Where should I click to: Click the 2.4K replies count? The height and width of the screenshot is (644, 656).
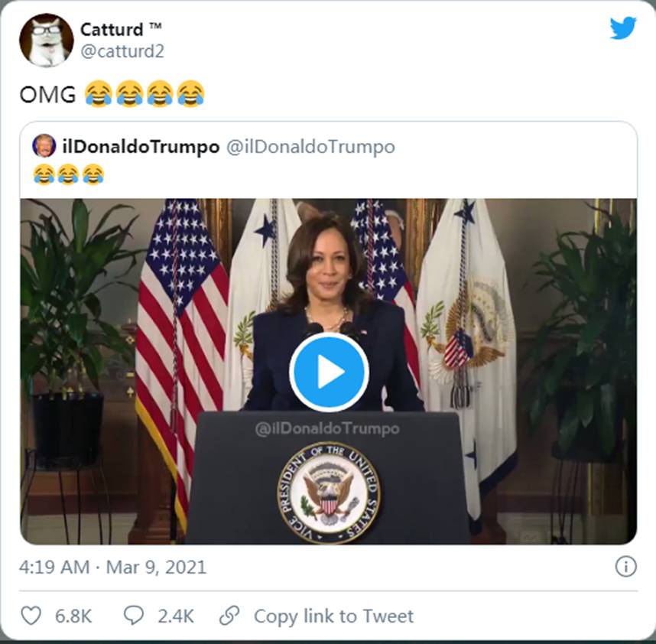tap(176, 616)
